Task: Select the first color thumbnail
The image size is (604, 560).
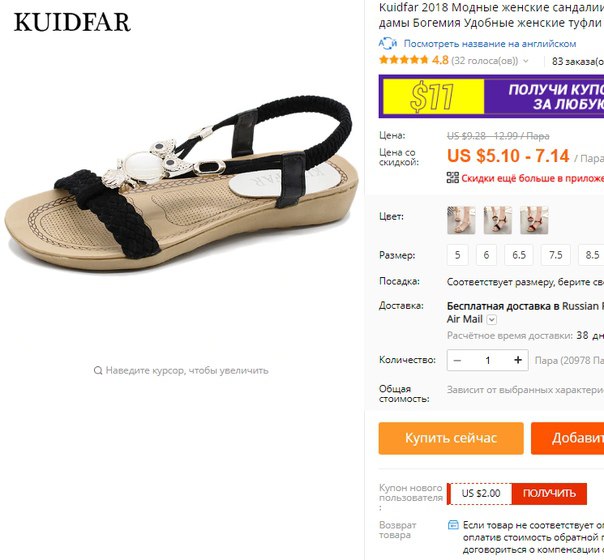Action: (461, 220)
